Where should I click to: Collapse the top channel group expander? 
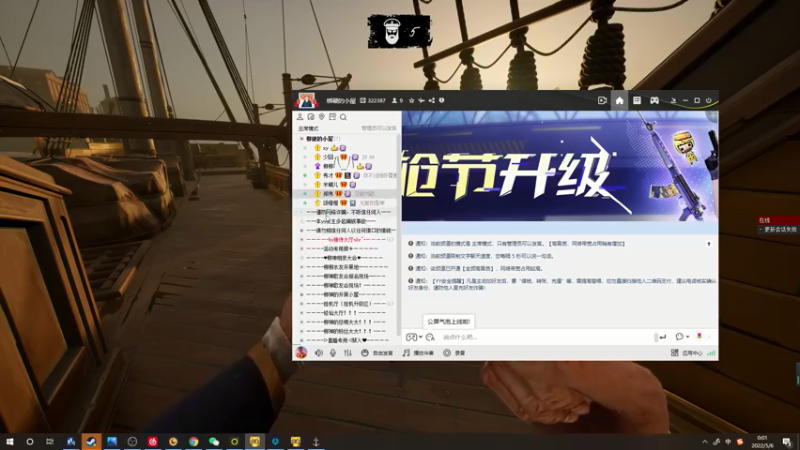302,139
